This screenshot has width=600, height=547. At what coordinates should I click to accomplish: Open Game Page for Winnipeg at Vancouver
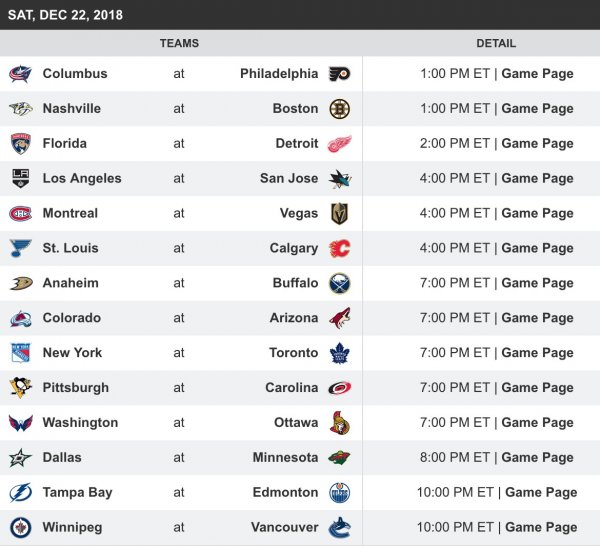541,528
